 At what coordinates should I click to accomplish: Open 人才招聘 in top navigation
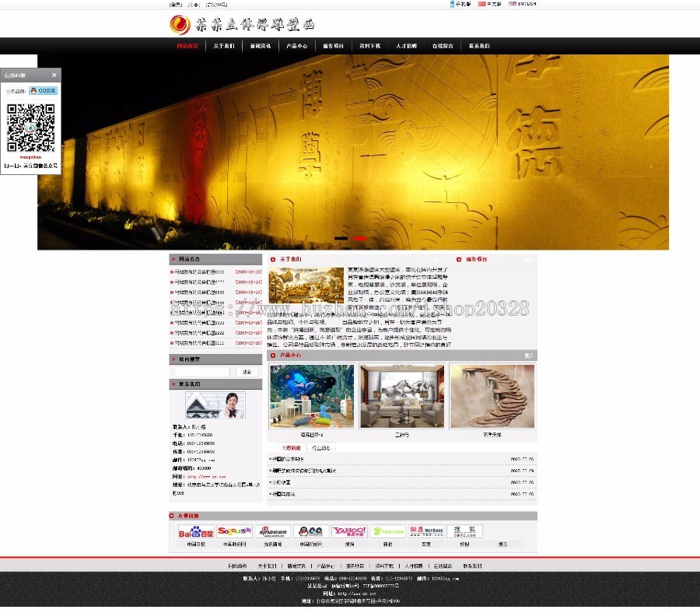[406, 46]
